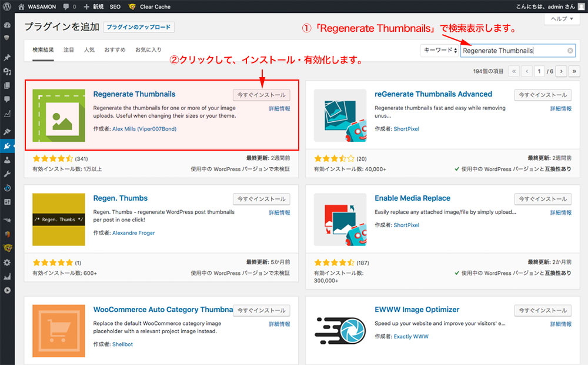Image resolution: width=588 pixels, height=365 pixels.
Task: Switch to the 人気 tab
Action: (x=89, y=49)
